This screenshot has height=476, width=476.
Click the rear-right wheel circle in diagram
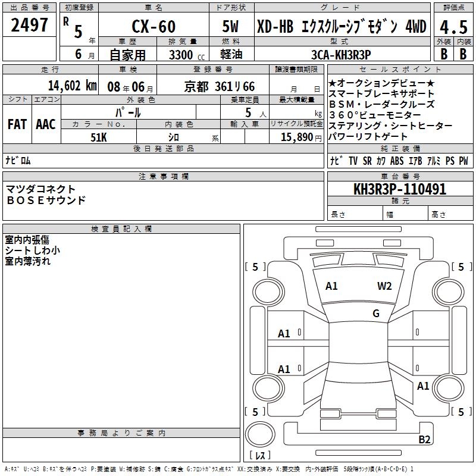pyautogui.click(x=448, y=388)
